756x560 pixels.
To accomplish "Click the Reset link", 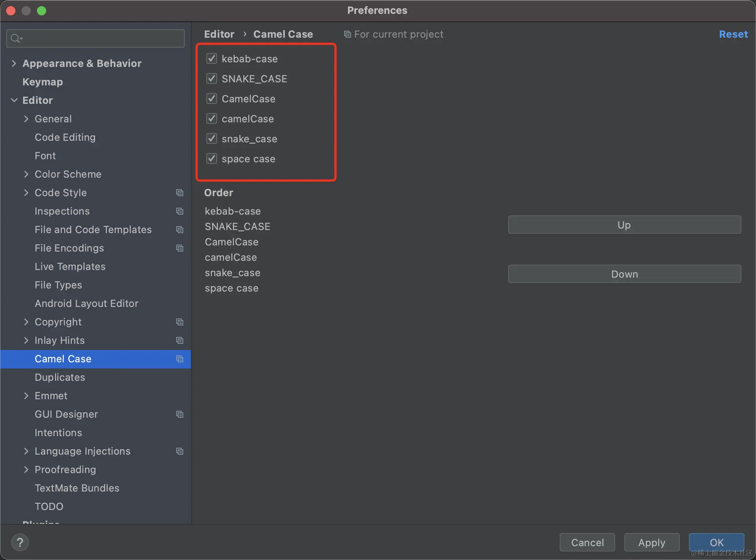I will 733,34.
